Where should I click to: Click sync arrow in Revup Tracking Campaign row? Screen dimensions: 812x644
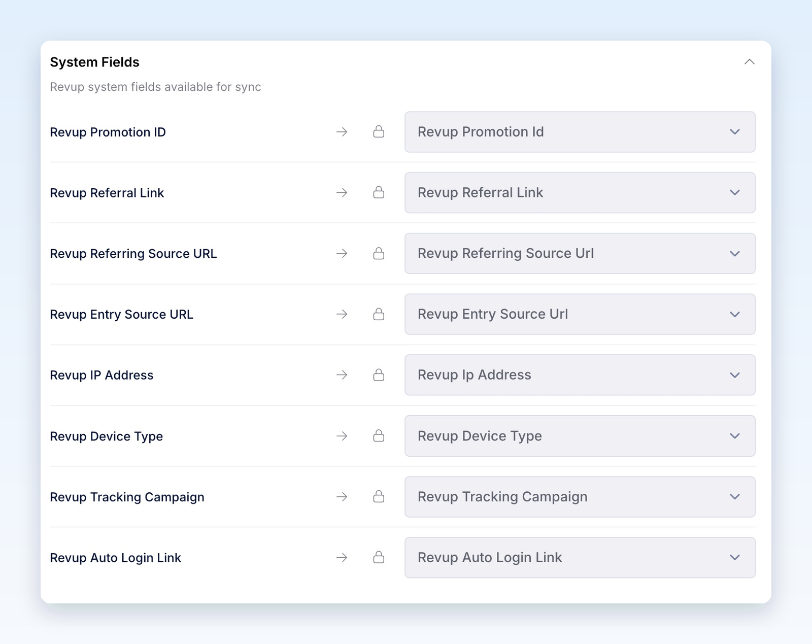coord(342,497)
